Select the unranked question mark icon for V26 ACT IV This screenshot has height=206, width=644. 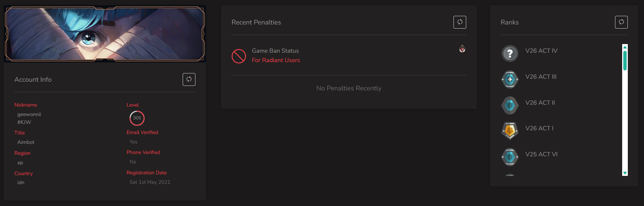pyautogui.click(x=510, y=53)
